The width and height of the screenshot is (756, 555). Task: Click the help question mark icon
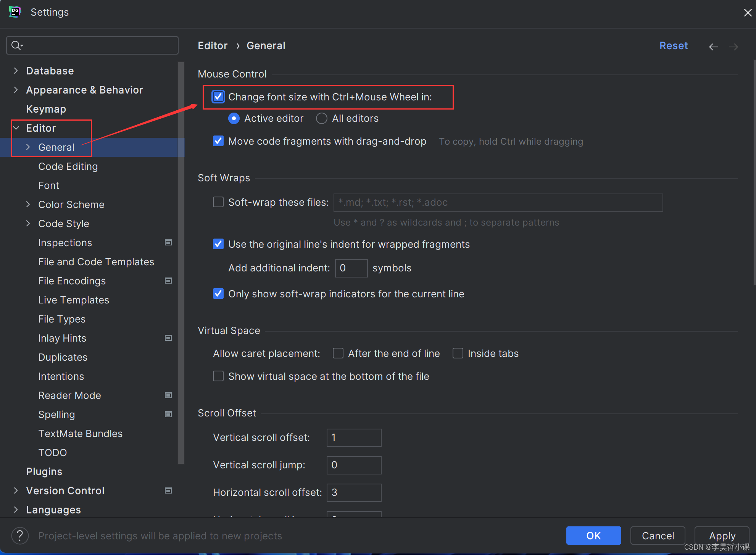point(20,536)
